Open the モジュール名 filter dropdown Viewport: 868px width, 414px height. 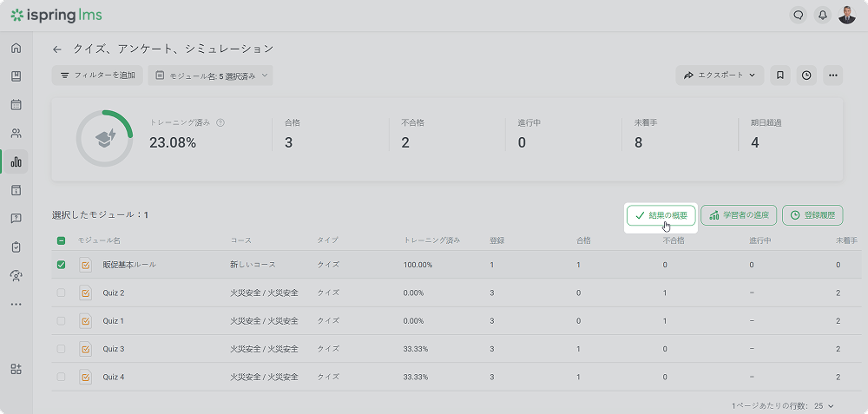(211, 76)
